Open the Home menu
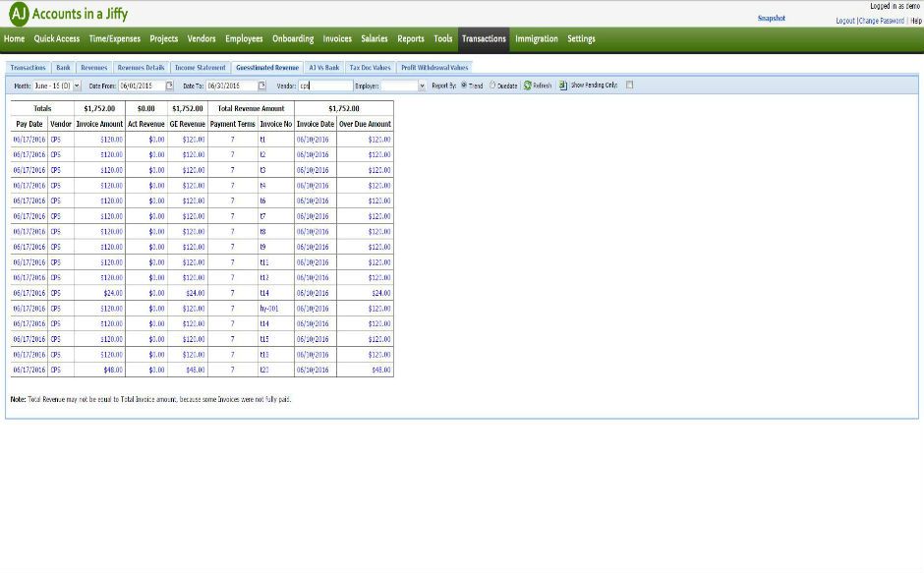This screenshot has height=573, width=924. [x=14, y=39]
